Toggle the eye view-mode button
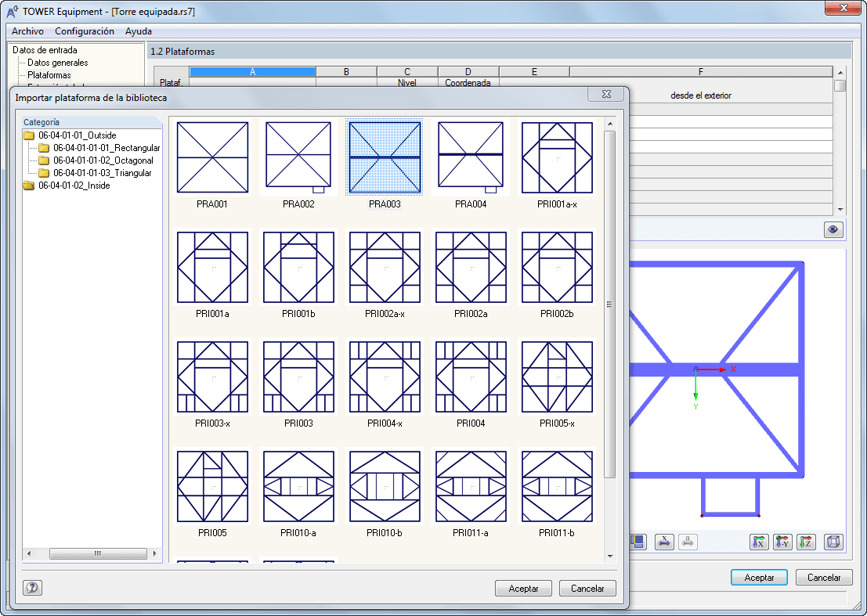Screen dimensions: 867x616 (x=833, y=229)
